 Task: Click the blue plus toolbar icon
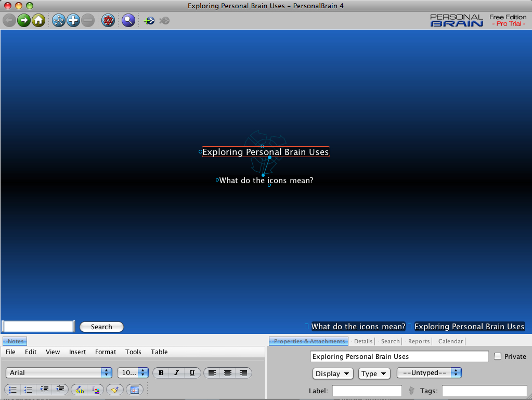pos(73,21)
